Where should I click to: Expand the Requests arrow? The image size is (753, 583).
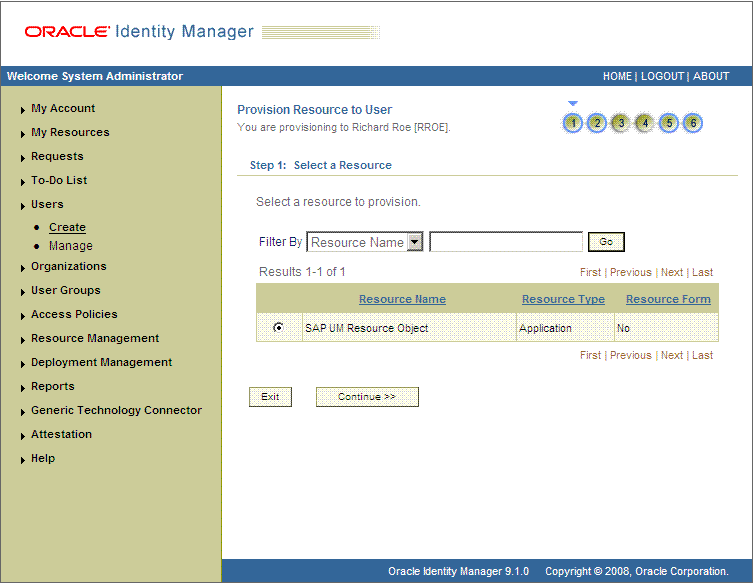23,158
